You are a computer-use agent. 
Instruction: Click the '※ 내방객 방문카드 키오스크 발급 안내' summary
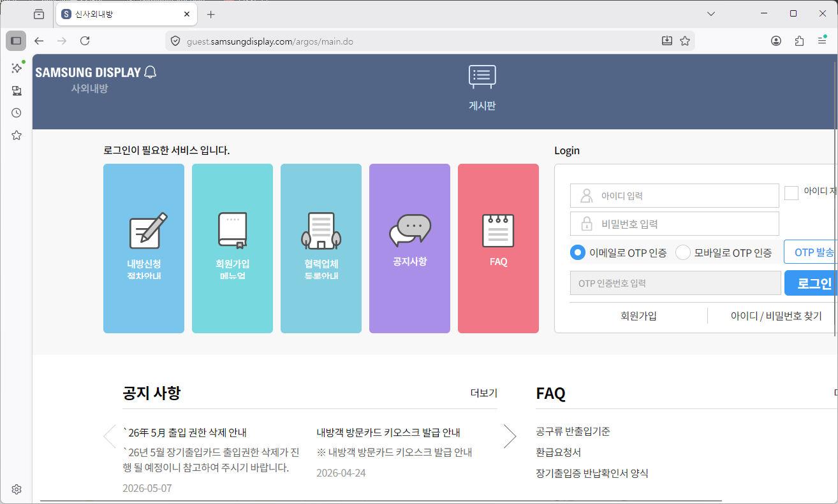pos(394,452)
